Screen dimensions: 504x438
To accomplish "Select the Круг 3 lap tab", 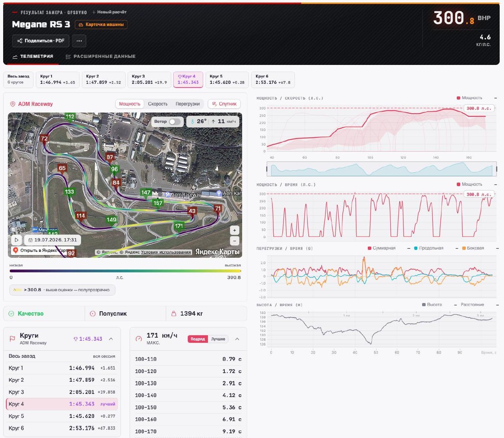I will pyautogui.click(x=149, y=79).
